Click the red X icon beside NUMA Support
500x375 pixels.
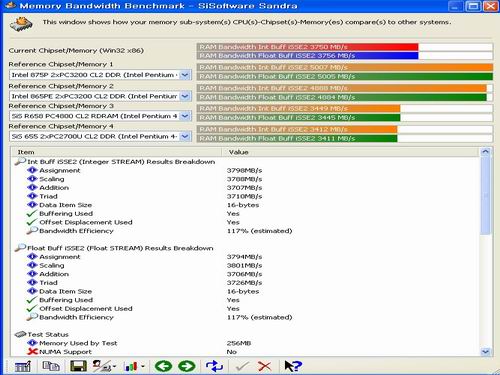pos(32,352)
